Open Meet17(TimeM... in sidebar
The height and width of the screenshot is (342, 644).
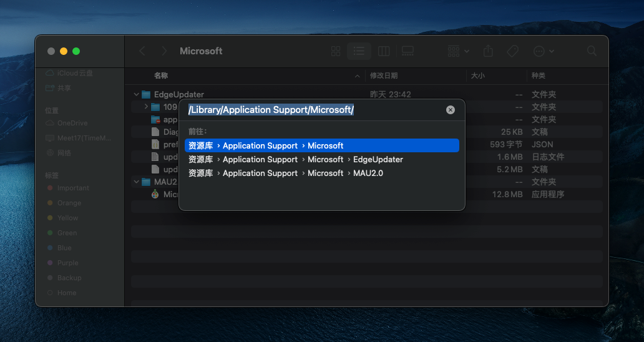pos(84,138)
